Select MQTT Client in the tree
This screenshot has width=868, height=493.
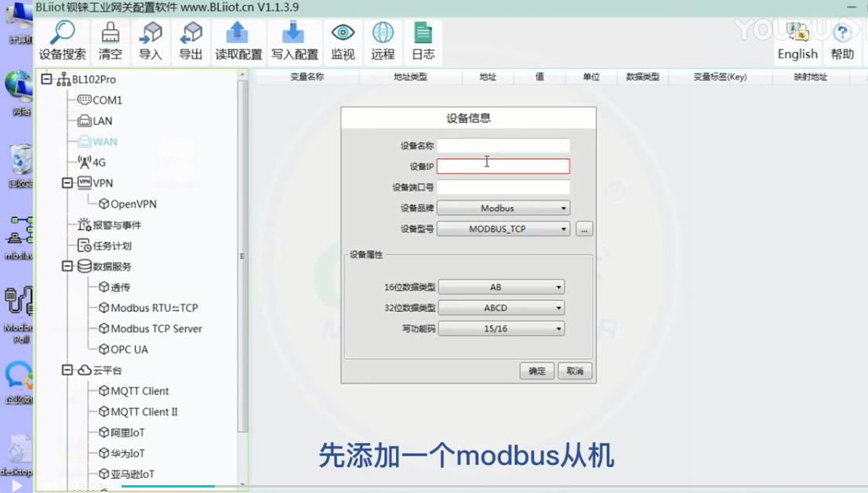click(139, 391)
